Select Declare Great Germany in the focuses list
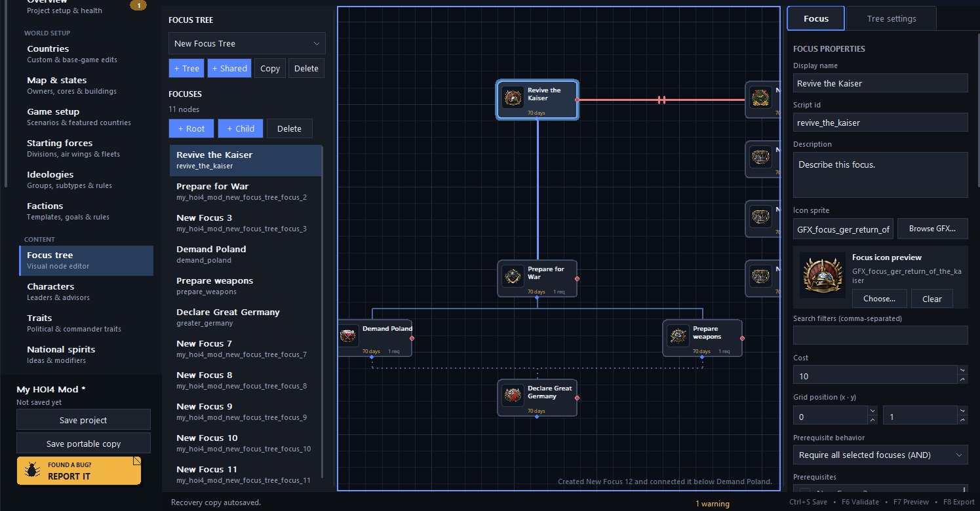 [246, 317]
